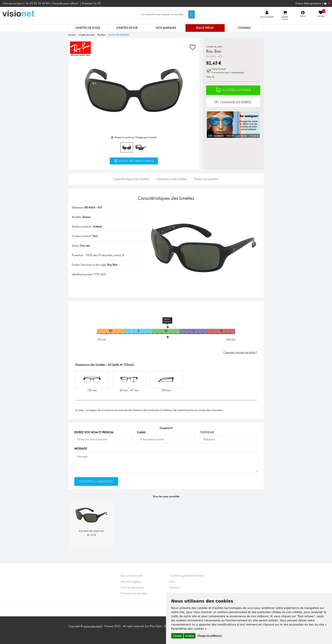Focus the e-mail address field
This screenshot has height=644, width=332.
pos(166,439)
